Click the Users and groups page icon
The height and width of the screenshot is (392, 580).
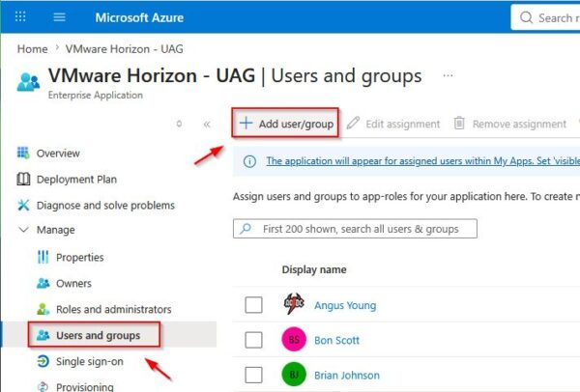tap(28, 82)
